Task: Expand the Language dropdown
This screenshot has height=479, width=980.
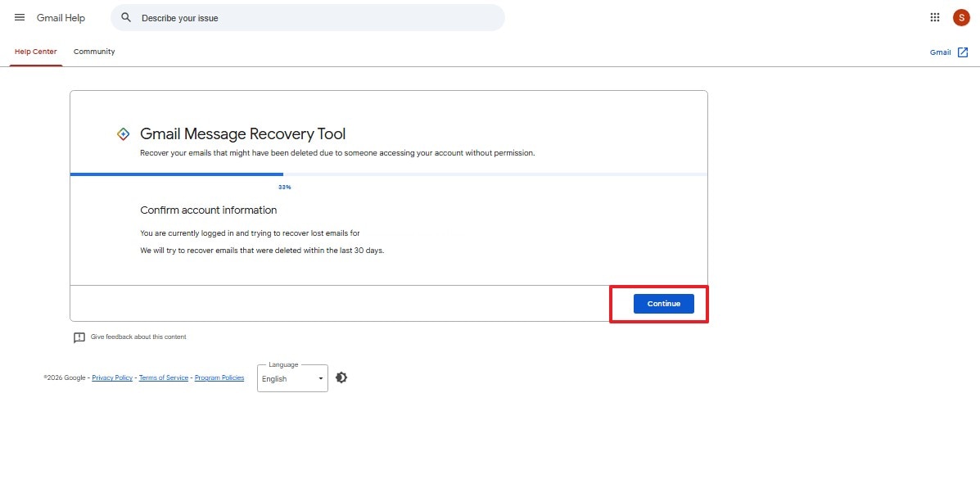Action: [x=292, y=378]
